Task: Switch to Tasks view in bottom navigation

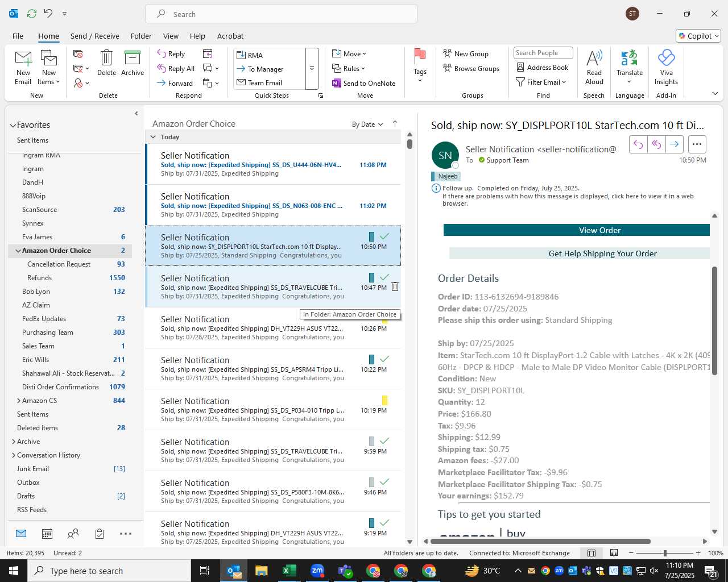Action: pyautogui.click(x=100, y=534)
